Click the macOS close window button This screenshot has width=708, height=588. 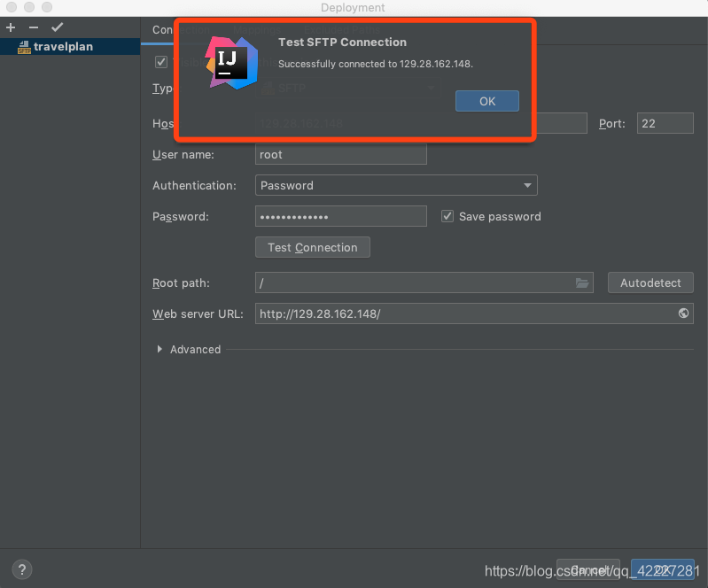(x=12, y=7)
